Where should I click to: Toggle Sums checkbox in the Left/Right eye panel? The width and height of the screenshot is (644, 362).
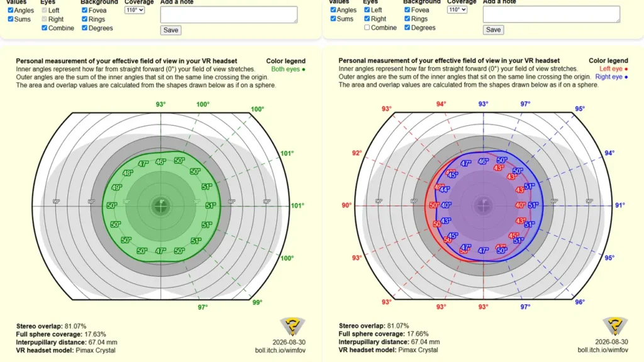[333, 18]
